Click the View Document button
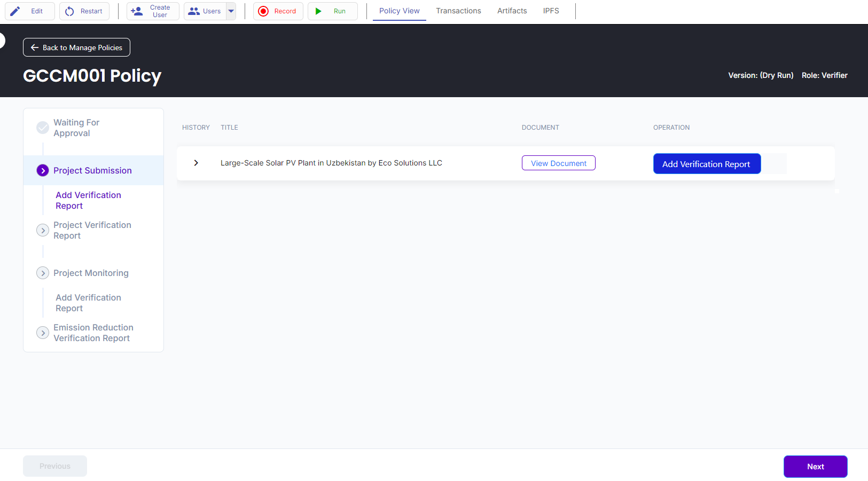This screenshot has width=868, height=481. tap(558, 163)
